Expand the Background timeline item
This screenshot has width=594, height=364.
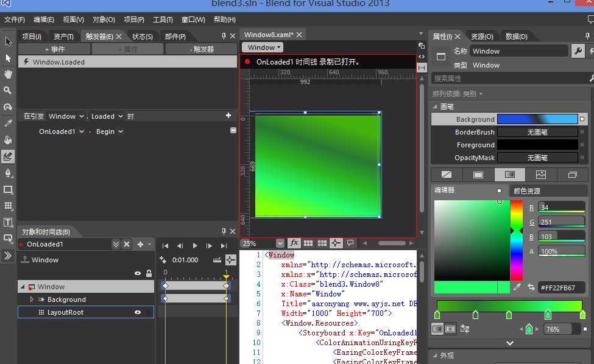coord(32,299)
